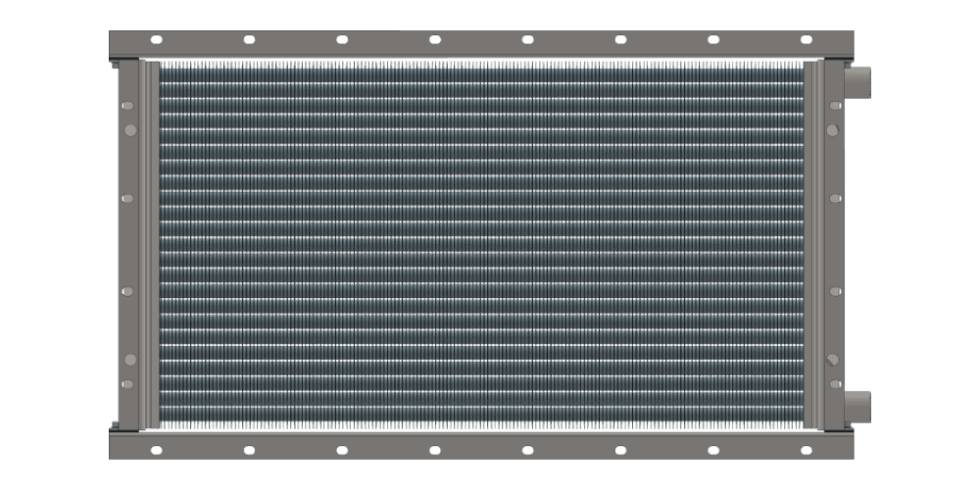Click the rightmost hole on bottom flange

tap(806, 450)
